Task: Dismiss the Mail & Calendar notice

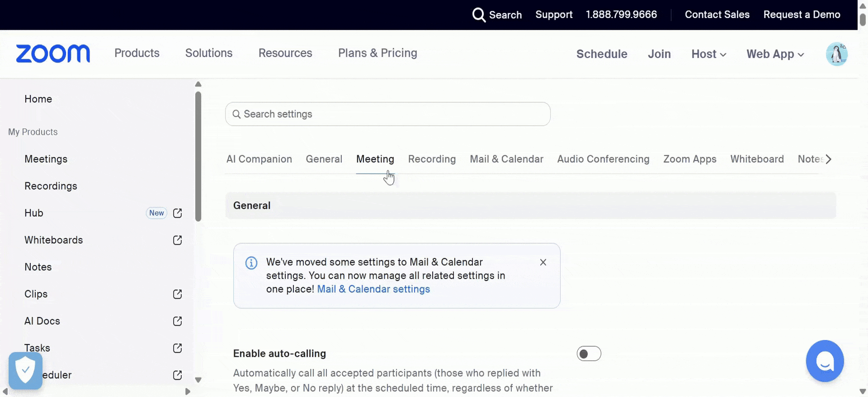Action: click(543, 262)
